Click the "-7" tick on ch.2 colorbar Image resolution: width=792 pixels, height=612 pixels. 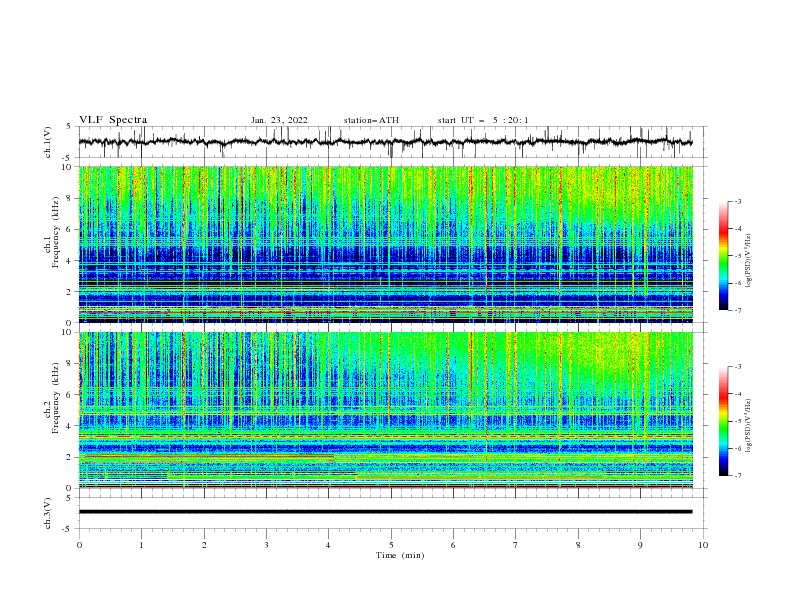pyautogui.click(x=737, y=476)
